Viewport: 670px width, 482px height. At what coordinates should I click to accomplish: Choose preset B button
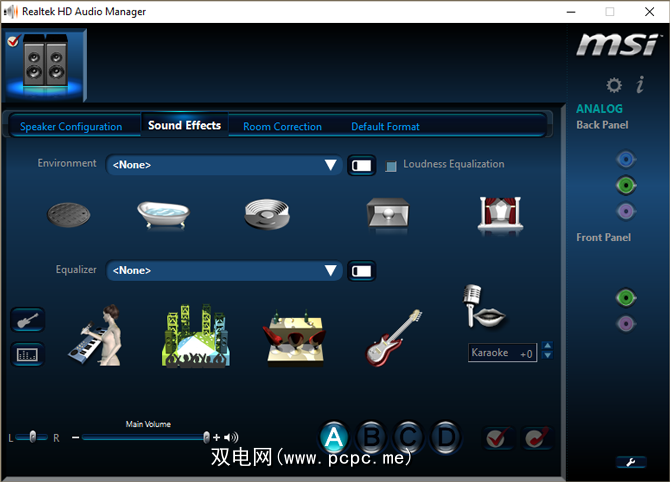371,438
